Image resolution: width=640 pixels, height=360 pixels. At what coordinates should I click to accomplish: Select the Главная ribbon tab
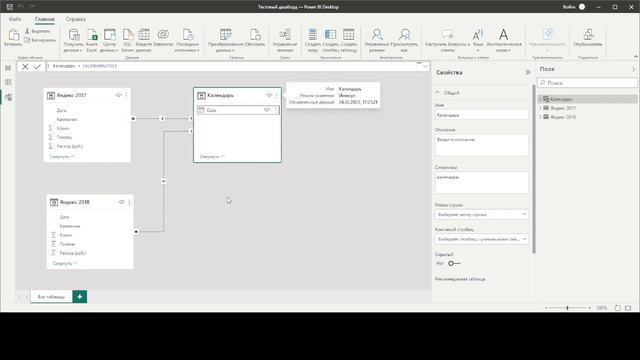[44, 19]
